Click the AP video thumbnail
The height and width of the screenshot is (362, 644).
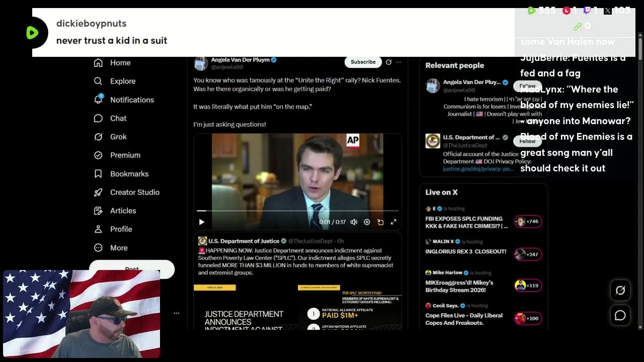(297, 181)
